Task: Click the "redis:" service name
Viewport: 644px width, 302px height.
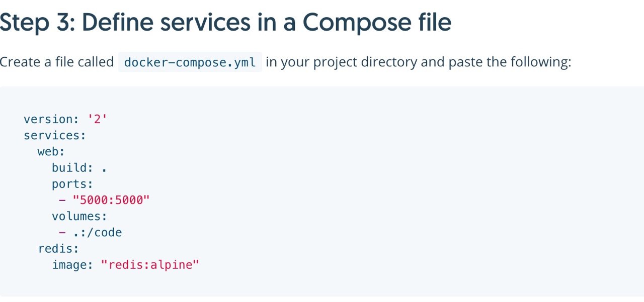Action: point(58,248)
